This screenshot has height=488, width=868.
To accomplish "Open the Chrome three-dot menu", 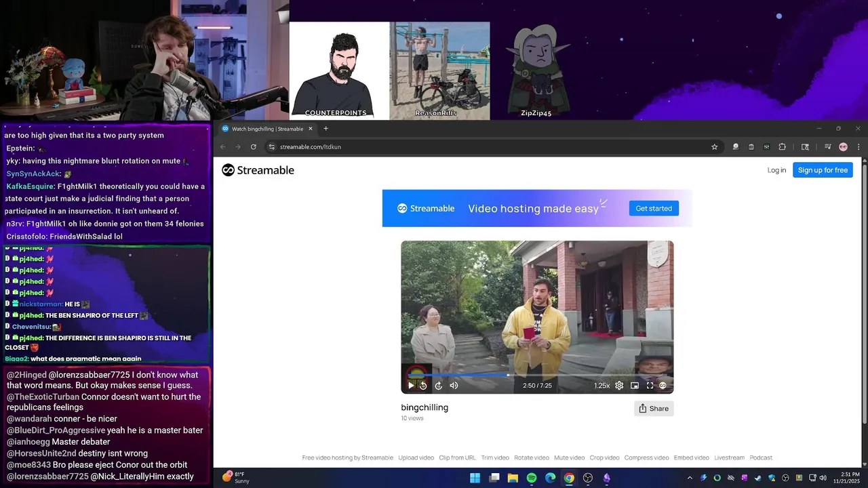I will [x=859, y=147].
